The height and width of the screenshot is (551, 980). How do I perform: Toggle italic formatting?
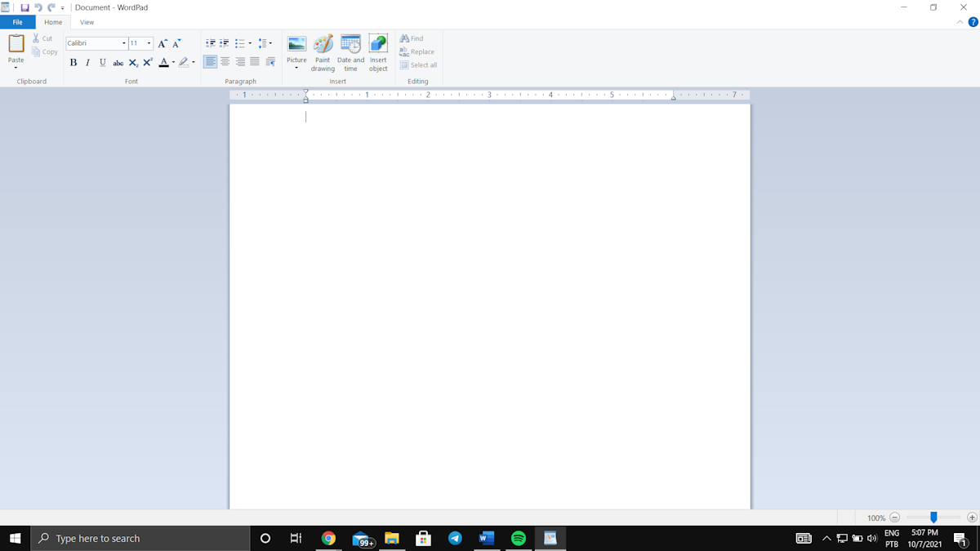[x=87, y=62]
